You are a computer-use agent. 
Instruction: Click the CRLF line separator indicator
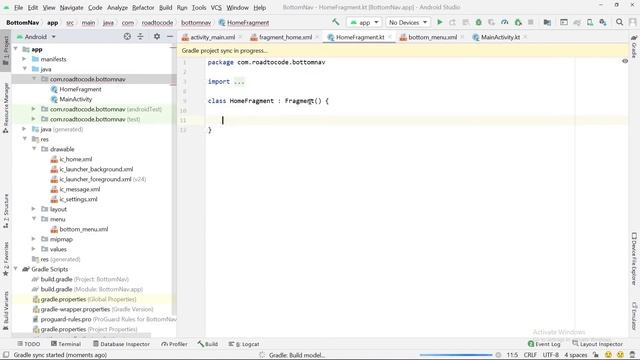click(x=530, y=355)
